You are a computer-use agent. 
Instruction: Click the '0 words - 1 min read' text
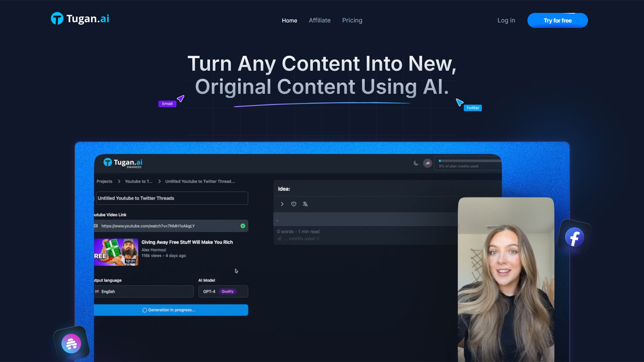coord(298,232)
